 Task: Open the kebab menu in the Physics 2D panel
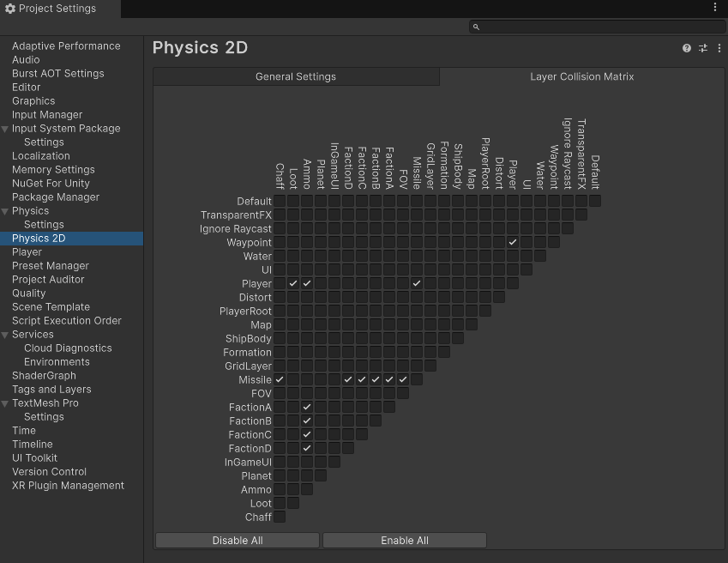[720, 49]
